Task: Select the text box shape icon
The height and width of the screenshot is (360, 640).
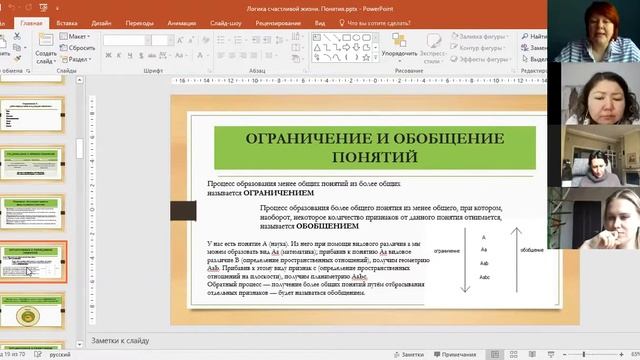Action: point(317,38)
